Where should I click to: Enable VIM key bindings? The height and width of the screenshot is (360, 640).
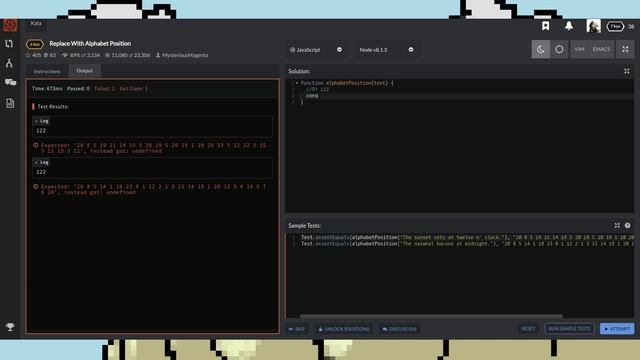[579, 49]
